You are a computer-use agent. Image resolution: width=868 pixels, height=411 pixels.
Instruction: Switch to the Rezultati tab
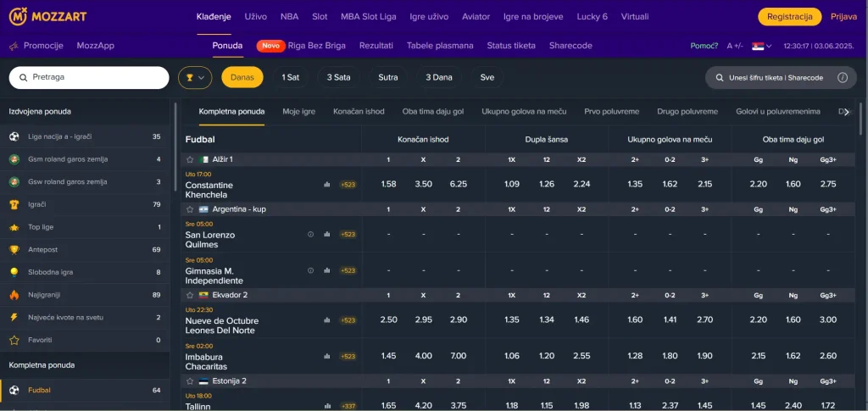point(376,46)
